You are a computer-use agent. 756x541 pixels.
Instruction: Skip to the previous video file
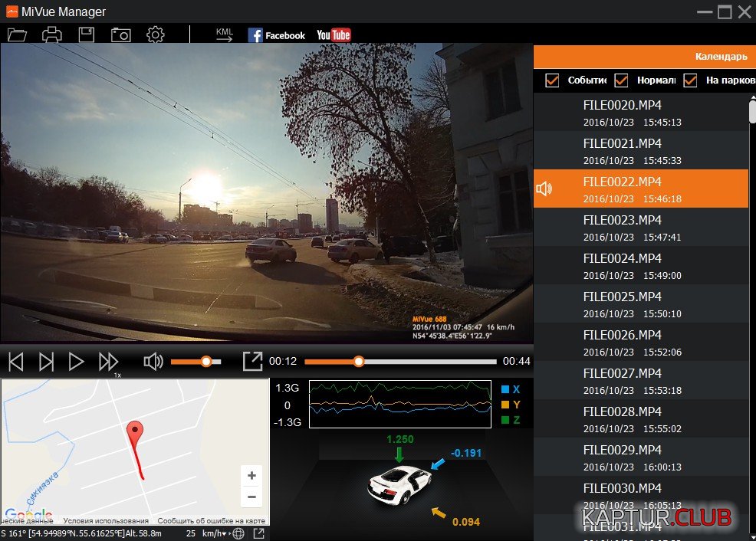[16, 362]
